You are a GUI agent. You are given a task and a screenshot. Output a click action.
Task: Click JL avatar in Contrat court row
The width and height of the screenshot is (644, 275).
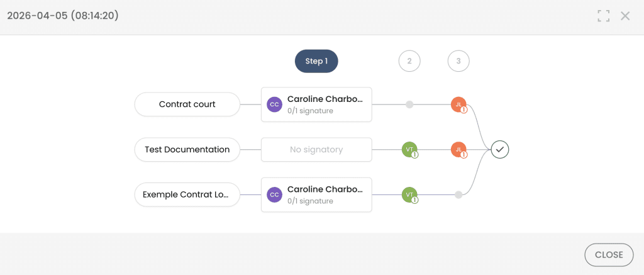click(x=458, y=104)
